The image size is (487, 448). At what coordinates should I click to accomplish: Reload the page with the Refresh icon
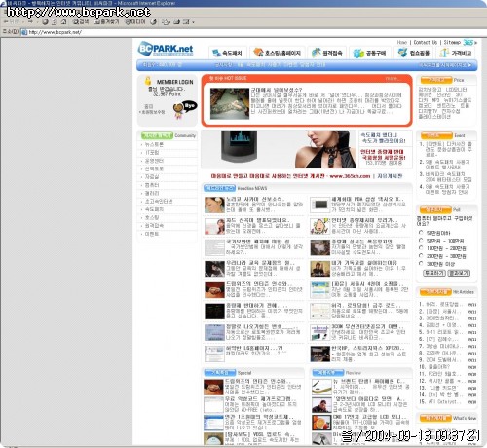pyautogui.click(x=55, y=22)
